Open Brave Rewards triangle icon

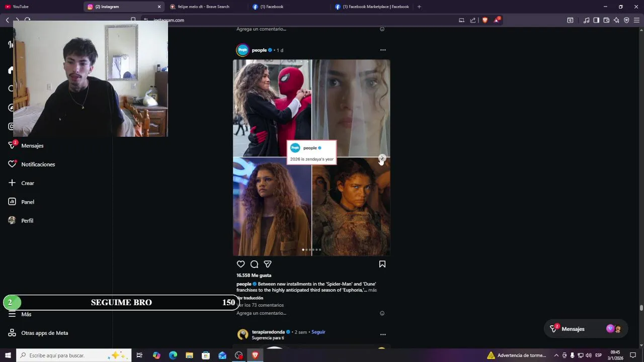click(x=497, y=20)
